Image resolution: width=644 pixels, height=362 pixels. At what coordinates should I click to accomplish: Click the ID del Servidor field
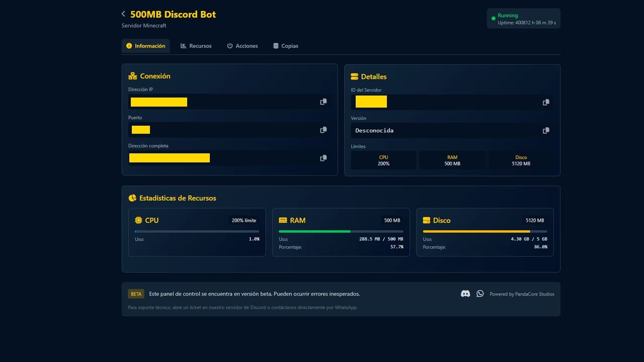452,102
